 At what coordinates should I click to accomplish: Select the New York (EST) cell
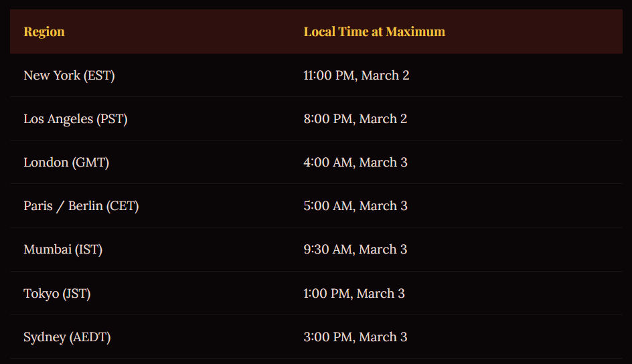pyautogui.click(x=69, y=76)
